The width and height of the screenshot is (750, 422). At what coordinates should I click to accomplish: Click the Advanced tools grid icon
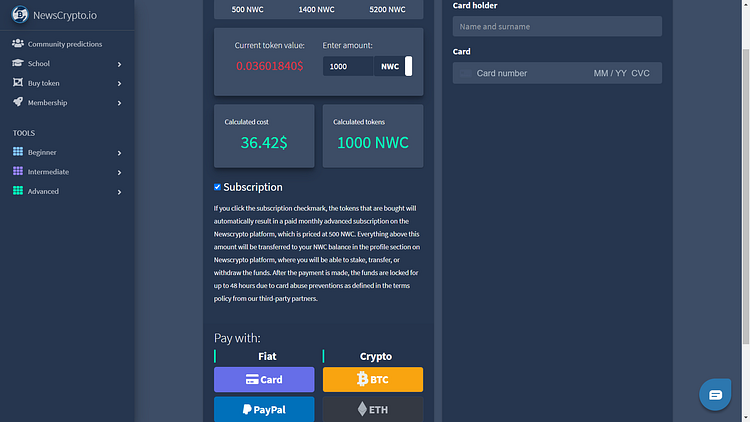[18, 190]
